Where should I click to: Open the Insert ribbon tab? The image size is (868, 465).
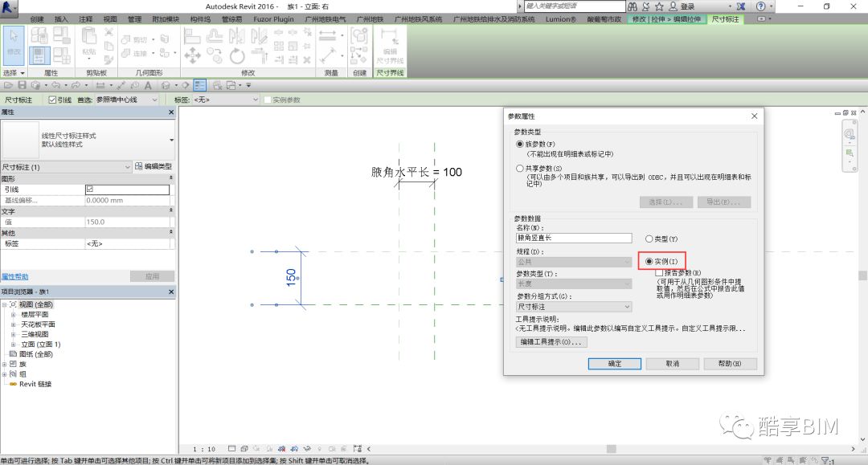[61, 18]
